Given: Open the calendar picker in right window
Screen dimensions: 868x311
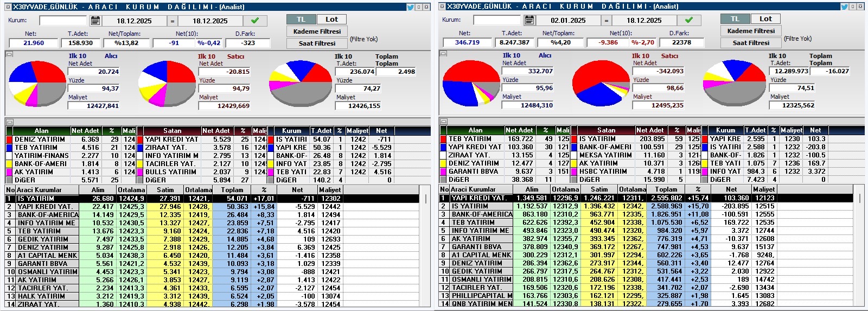Looking at the screenshot, I should click(x=529, y=20).
